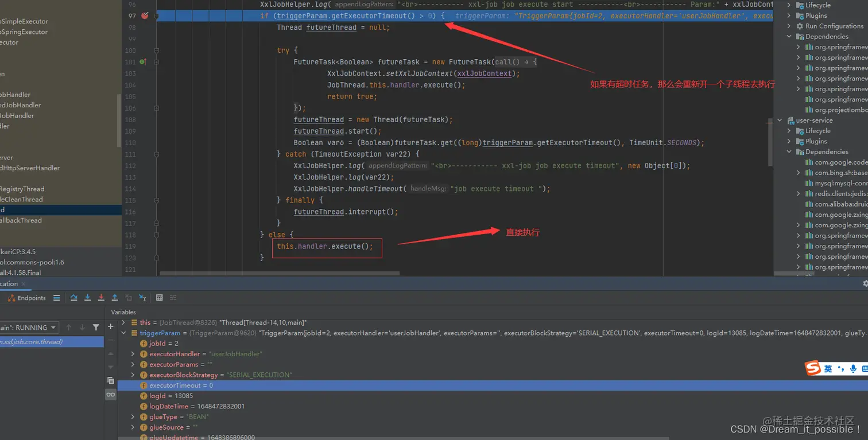Toggle the Show Watches glasses icon

(x=111, y=395)
